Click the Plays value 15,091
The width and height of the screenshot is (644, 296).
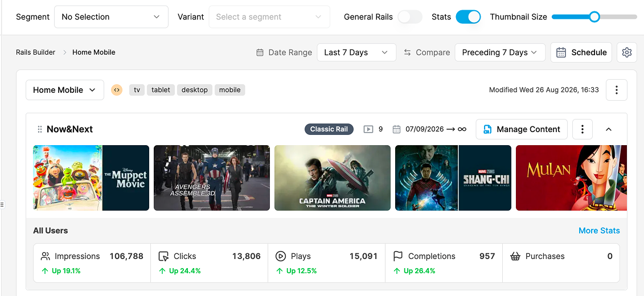point(363,256)
